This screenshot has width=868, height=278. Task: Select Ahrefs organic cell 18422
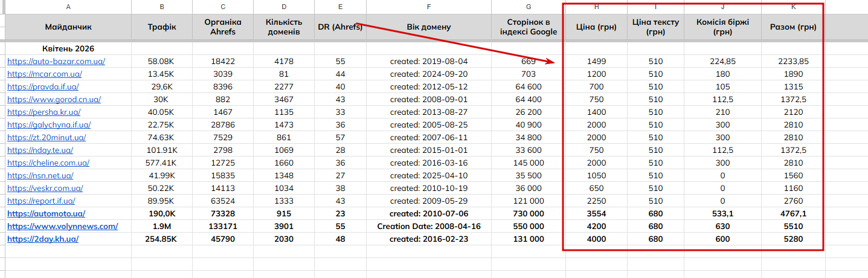(x=223, y=62)
